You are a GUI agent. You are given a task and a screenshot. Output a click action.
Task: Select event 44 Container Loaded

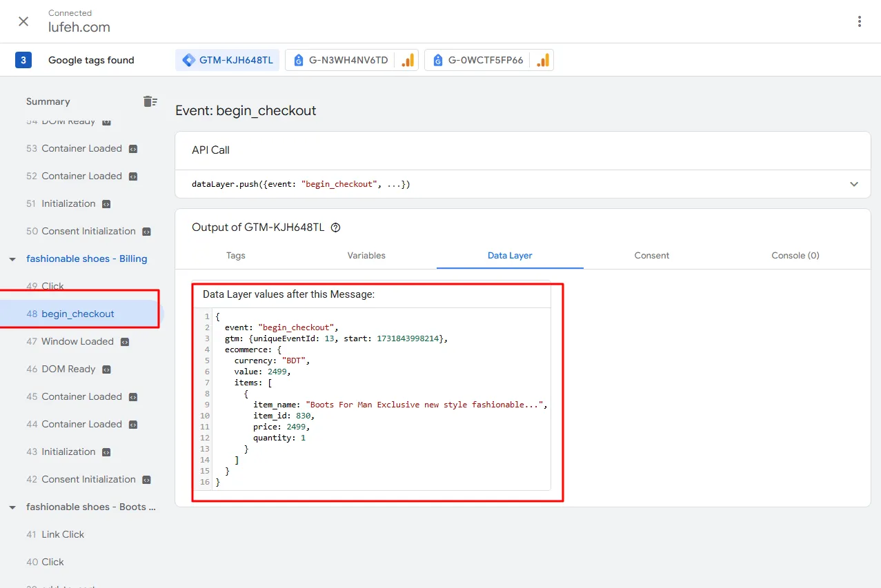click(74, 424)
